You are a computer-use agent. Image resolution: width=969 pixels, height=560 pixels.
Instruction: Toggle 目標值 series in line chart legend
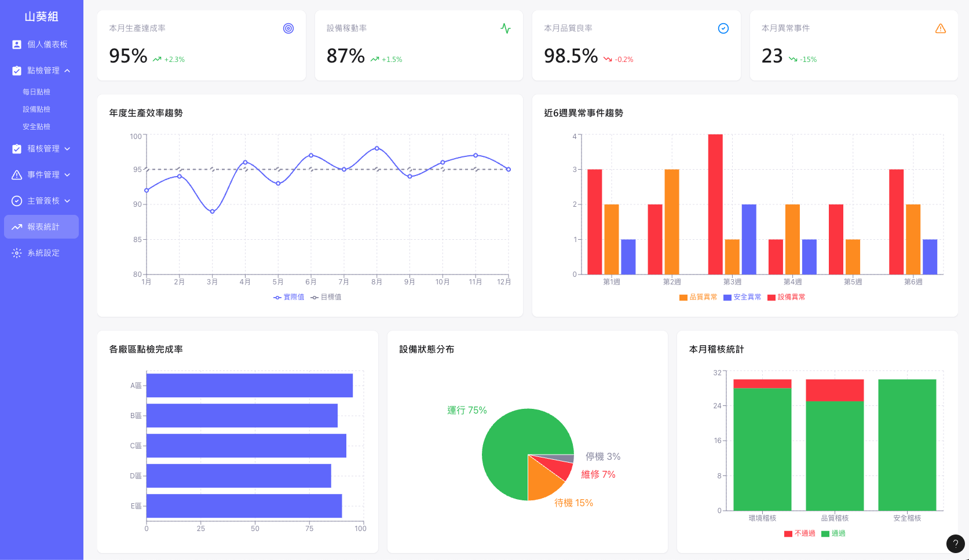pyautogui.click(x=326, y=297)
